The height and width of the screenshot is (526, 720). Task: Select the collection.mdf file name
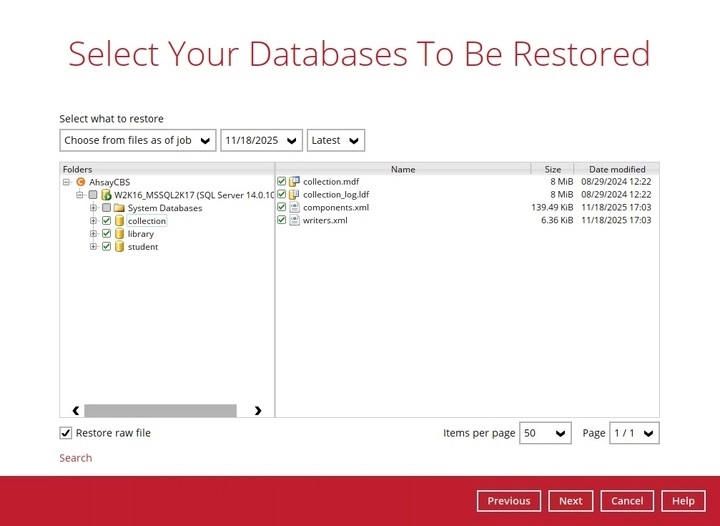331,182
